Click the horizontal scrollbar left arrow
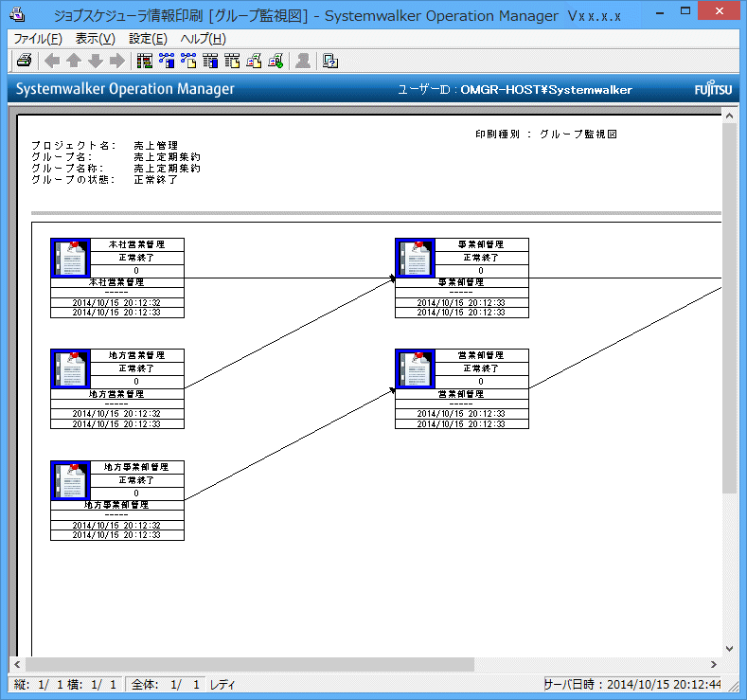This screenshot has height=700, width=747. (x=17, y=664)
